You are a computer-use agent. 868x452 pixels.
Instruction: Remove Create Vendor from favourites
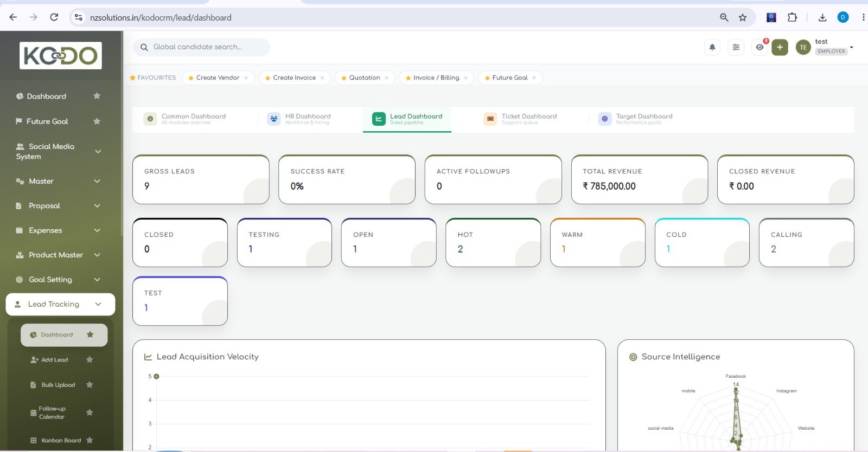point(246,78)
